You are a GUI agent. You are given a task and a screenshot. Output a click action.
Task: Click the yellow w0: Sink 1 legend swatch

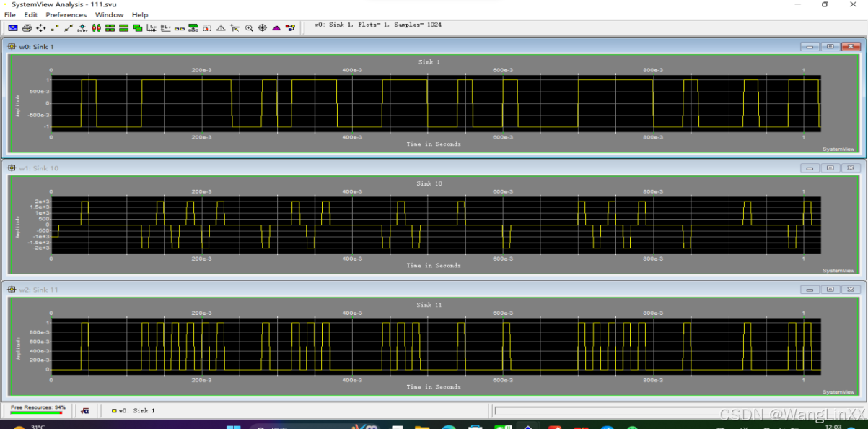click(114, 411)
